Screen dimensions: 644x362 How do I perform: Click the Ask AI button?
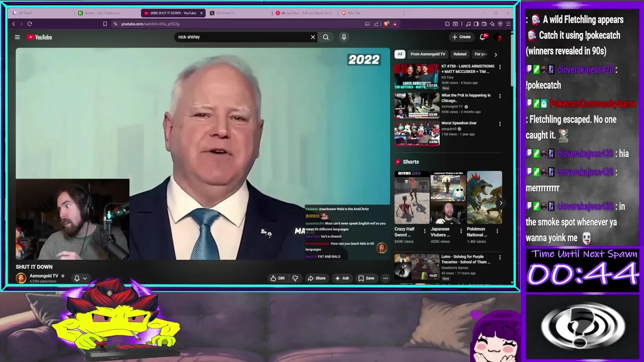(342, 278)
